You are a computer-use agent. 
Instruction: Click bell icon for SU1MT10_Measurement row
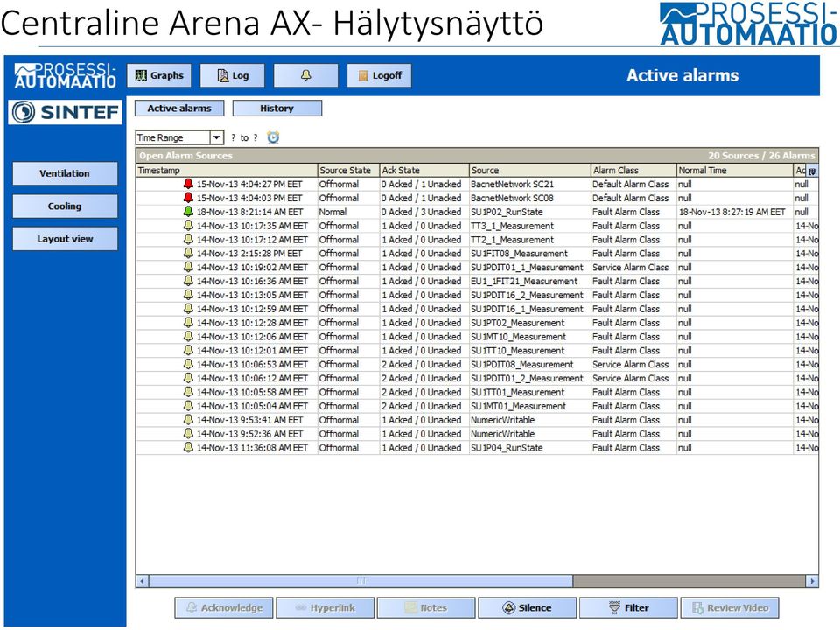tap(188, 337)
